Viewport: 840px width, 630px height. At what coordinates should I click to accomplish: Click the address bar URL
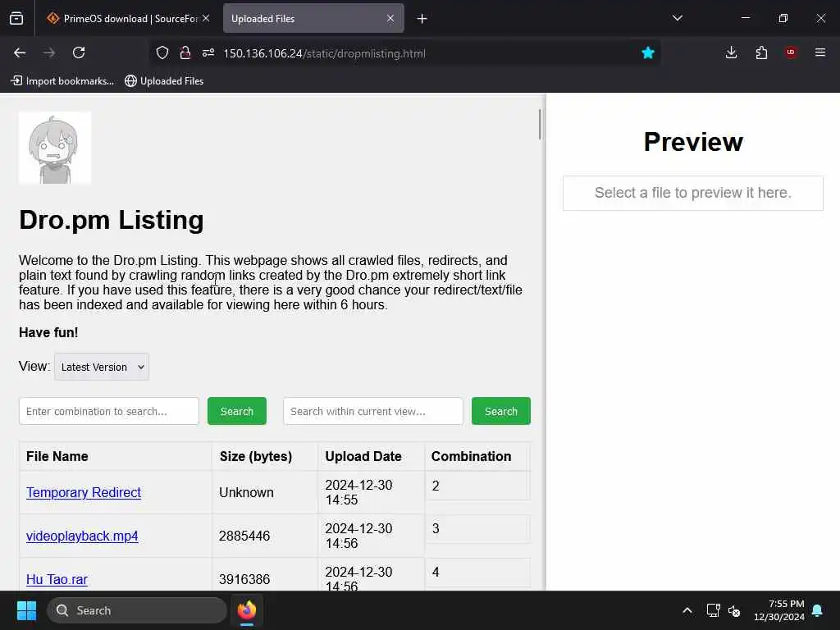[x=324, y=53]
